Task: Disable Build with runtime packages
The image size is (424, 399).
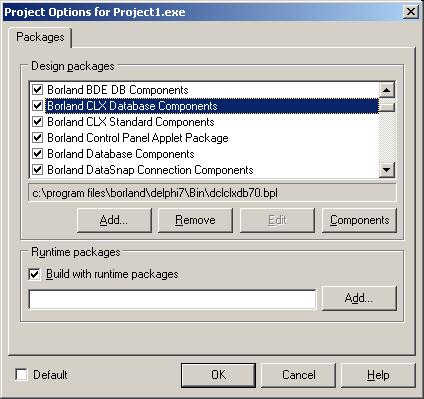Action: click(34, 274)
